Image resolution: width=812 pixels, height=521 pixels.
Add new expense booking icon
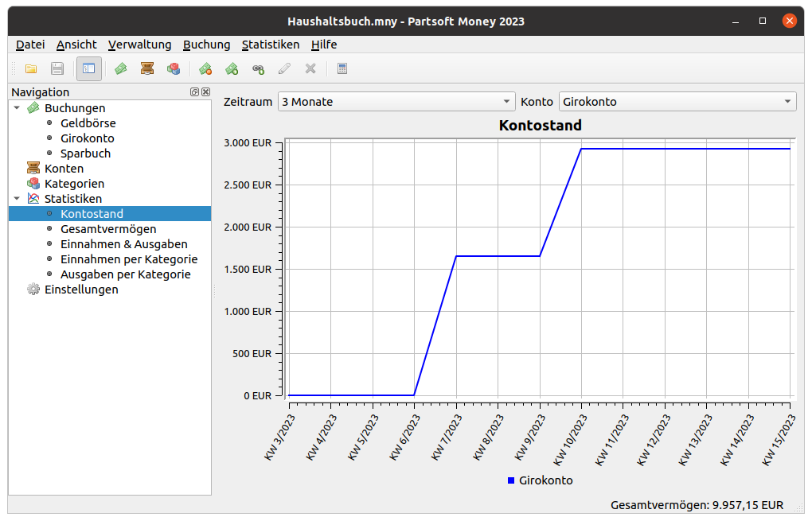(205, 69)
